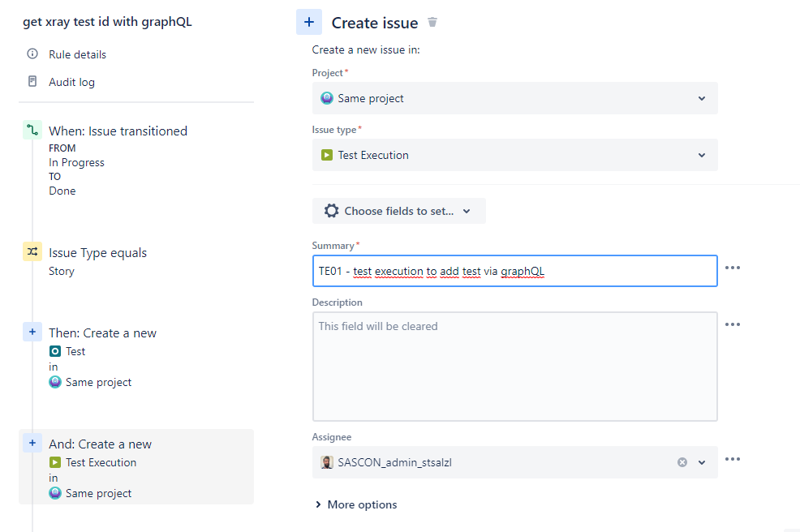Select the 'When: Issue transitioned' step
The height and width of the screenshot is (532, 800).
tap(118, 131)
